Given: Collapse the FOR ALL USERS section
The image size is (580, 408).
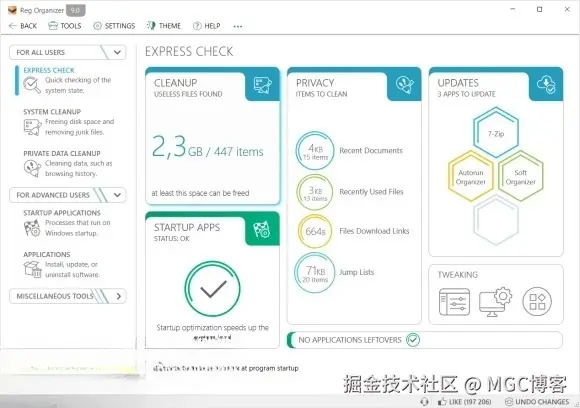Looking at the screenshot, I should tap(117, 52).
